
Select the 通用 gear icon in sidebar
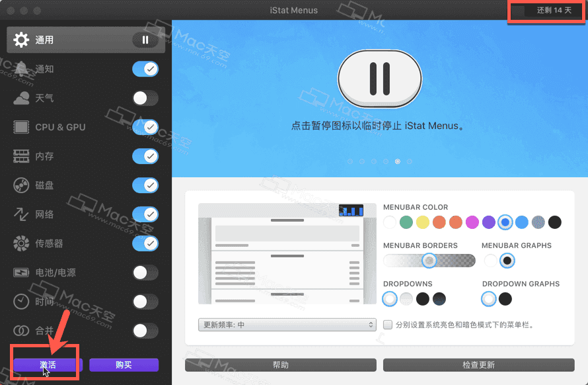(21, 40)
